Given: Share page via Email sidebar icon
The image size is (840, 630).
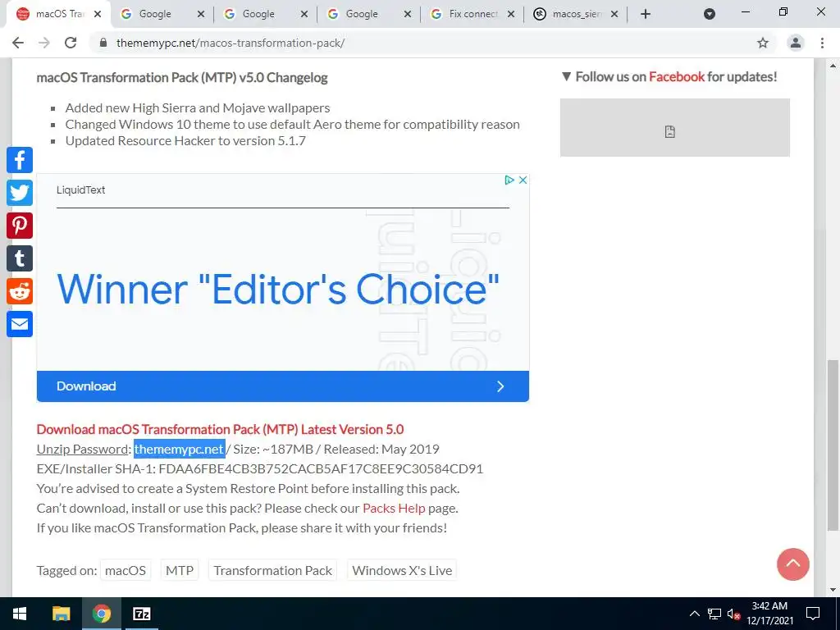Looking at the screenshot, I should pyautogui.click(x=20, y=324).
